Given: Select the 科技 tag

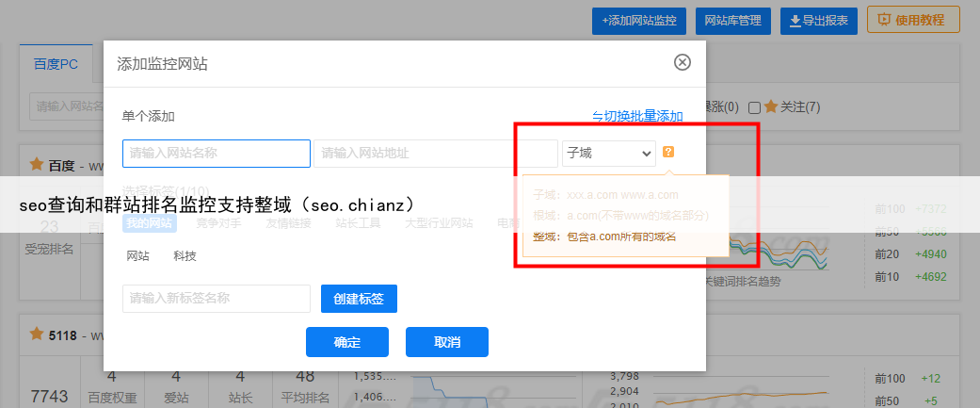Looking at the screenshot, I should pos(185,256).
